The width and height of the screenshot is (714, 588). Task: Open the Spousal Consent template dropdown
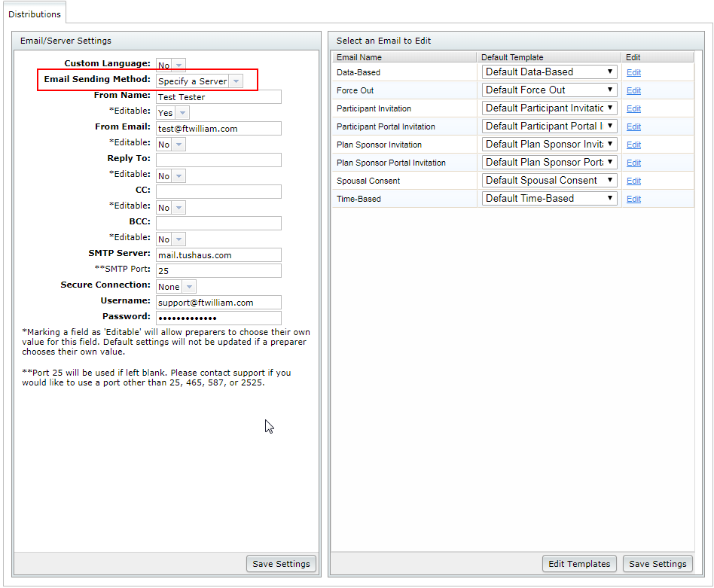[x=549, y=181]
